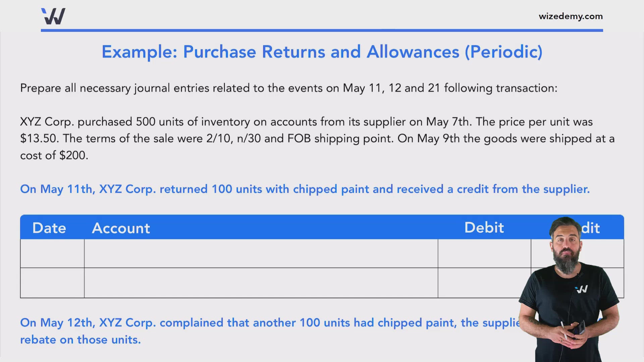Click the second row Account cell

tap(261, 283)
